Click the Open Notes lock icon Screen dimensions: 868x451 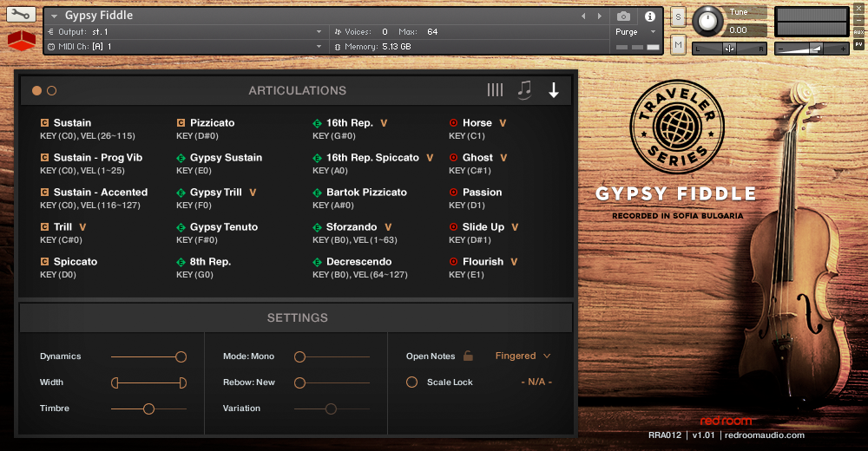(468, 356)
